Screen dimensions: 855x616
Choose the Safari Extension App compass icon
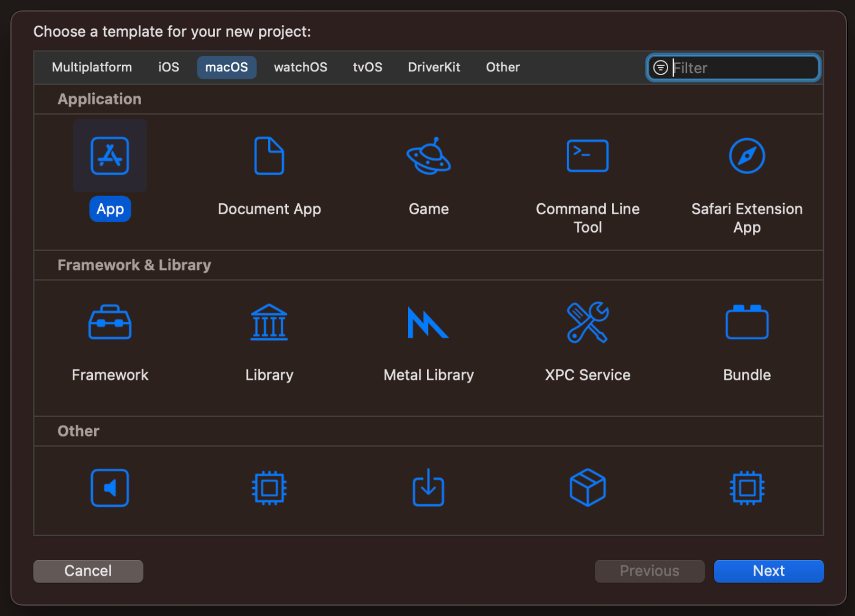click(747, 156)
